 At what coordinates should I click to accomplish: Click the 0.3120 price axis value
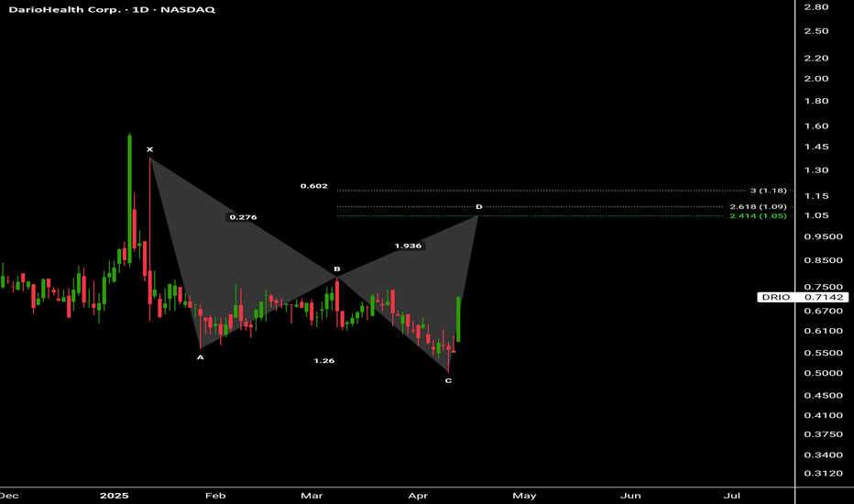click(x=824, y=473)
